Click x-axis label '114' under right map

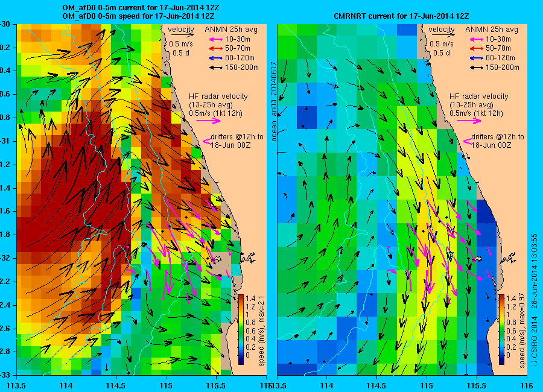click(326, 385)
